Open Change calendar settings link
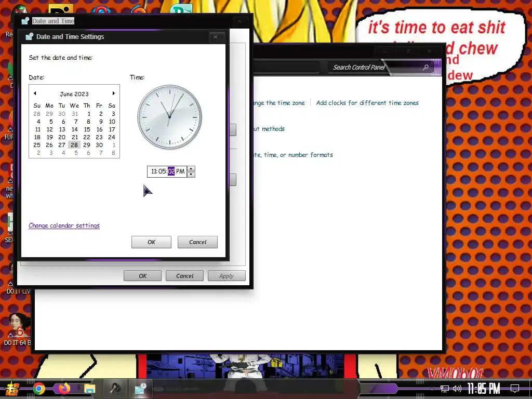 coord(64,225)
